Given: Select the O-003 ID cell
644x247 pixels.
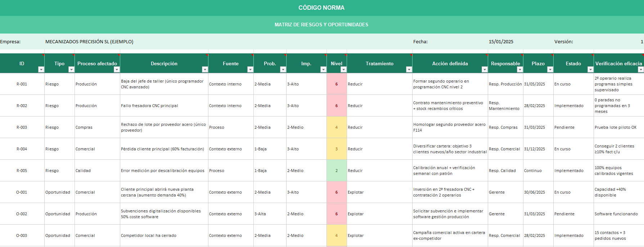Looking at the screenshot, I should pyautogui.click(x=22, y=235).
